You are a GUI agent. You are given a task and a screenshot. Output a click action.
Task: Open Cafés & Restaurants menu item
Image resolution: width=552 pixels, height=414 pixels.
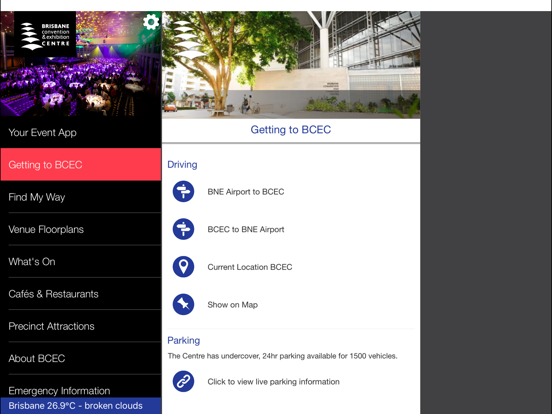pos(81,294)
